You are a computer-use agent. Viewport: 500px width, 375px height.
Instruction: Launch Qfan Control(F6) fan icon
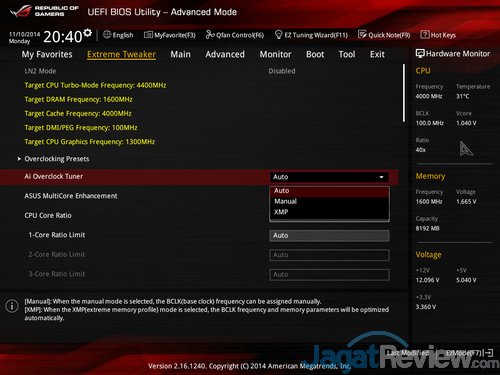coord(210,35)
